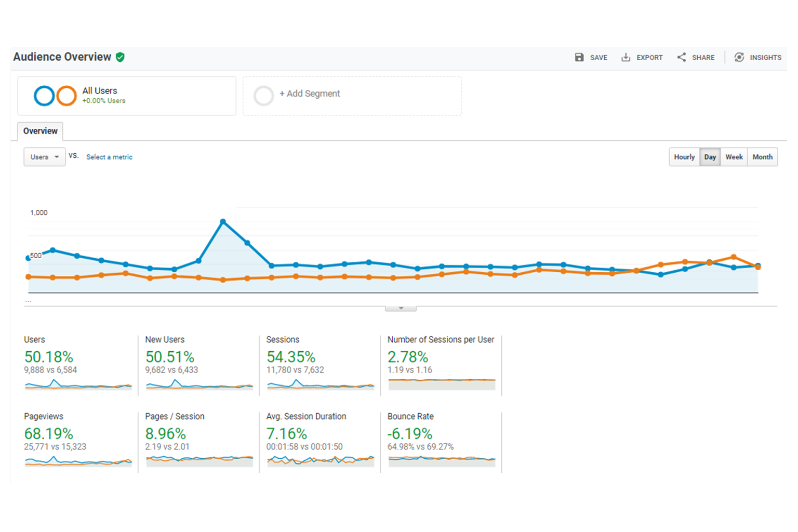Click the Share icon
This screenshot has height=532, width=798.
pyautogui.click(x=681, y=57)
